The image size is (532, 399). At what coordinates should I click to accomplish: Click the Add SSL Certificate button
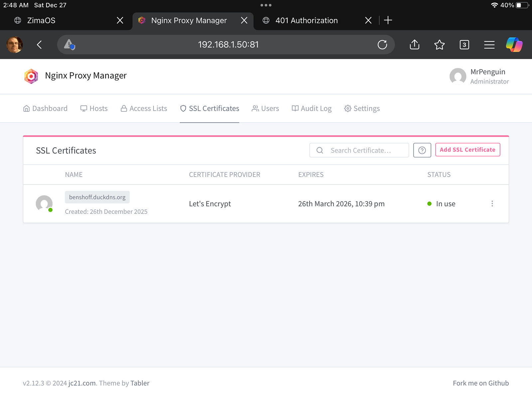(467, 150)
